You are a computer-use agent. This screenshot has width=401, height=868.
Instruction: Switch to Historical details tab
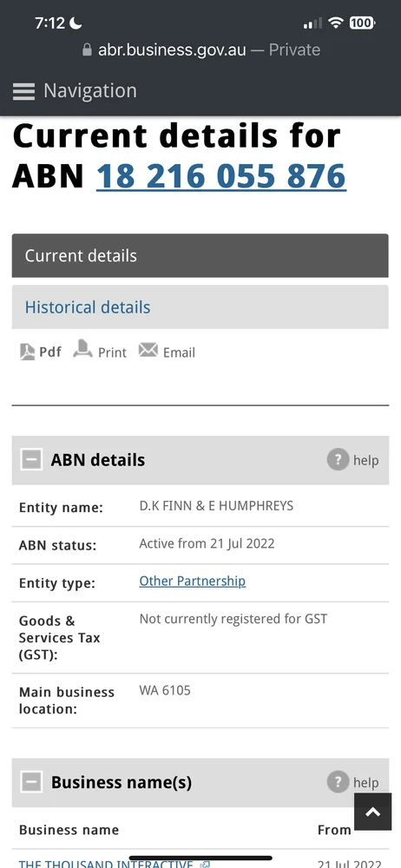(x=200, y=307)
